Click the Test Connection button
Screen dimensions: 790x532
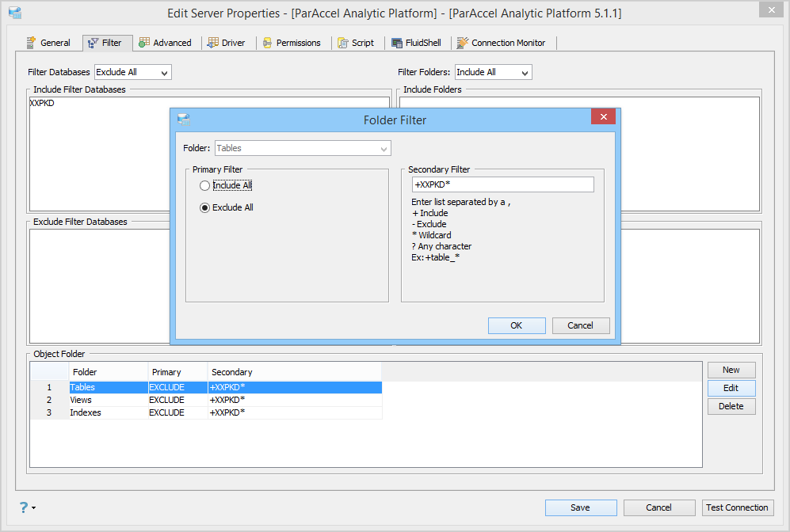tap(738, 507)
